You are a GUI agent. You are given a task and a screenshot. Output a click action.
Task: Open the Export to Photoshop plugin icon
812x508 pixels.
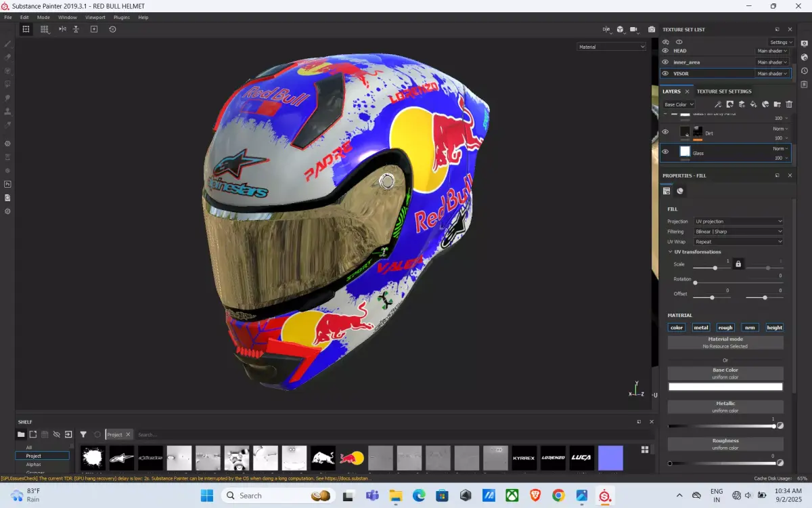click(x=7, y=184)
